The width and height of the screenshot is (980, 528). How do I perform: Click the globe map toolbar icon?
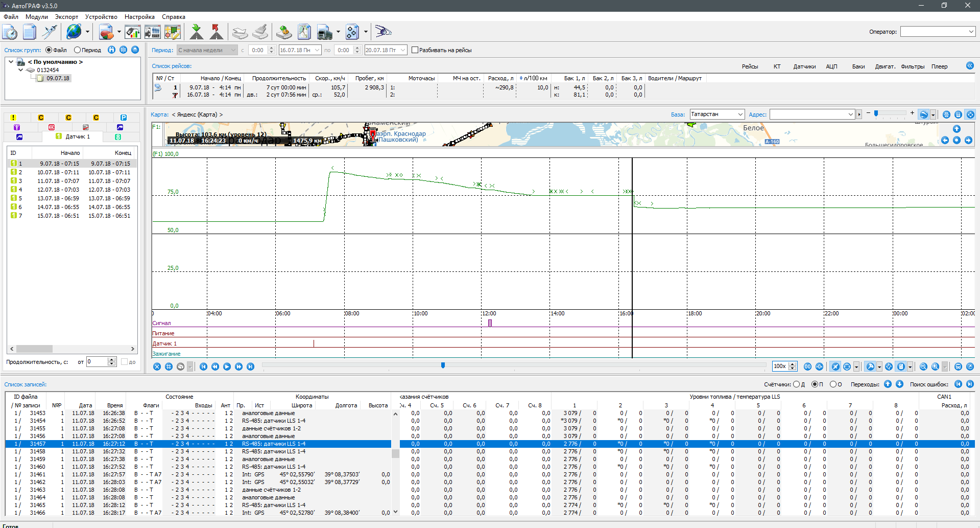74,32
